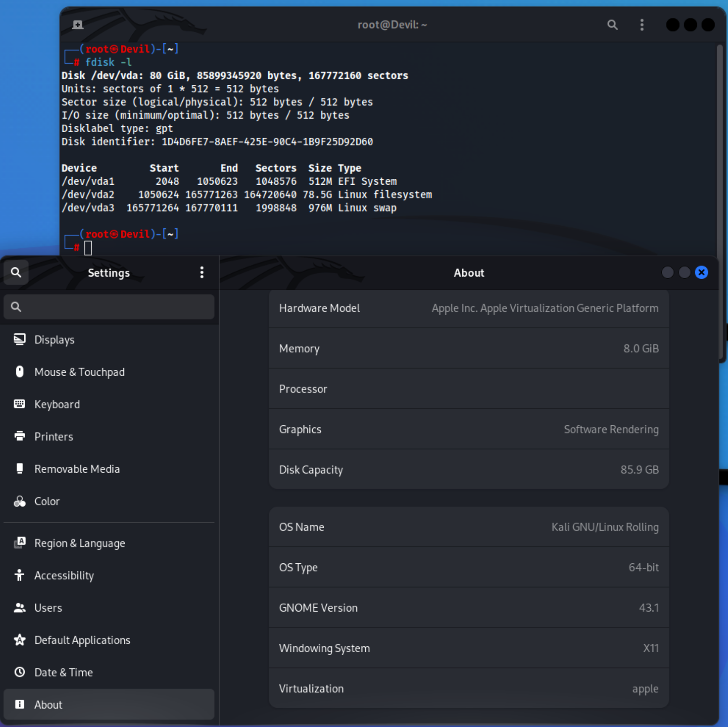Open Default Applications settings
Image resolution: width=728 pixels, height=727 pixels.
point(82,640)
